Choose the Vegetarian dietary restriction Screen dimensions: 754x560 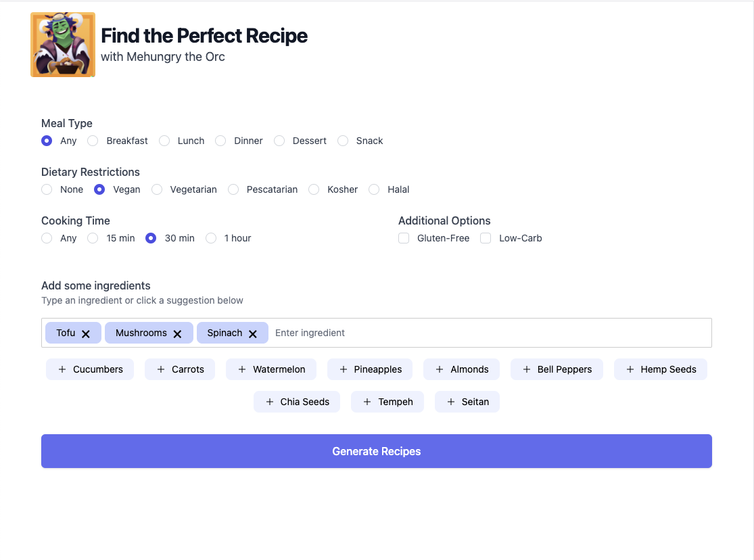point(157,189)
